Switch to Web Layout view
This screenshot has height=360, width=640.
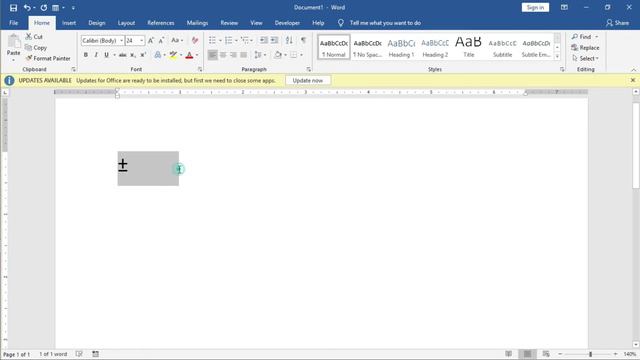coord(546,354)
